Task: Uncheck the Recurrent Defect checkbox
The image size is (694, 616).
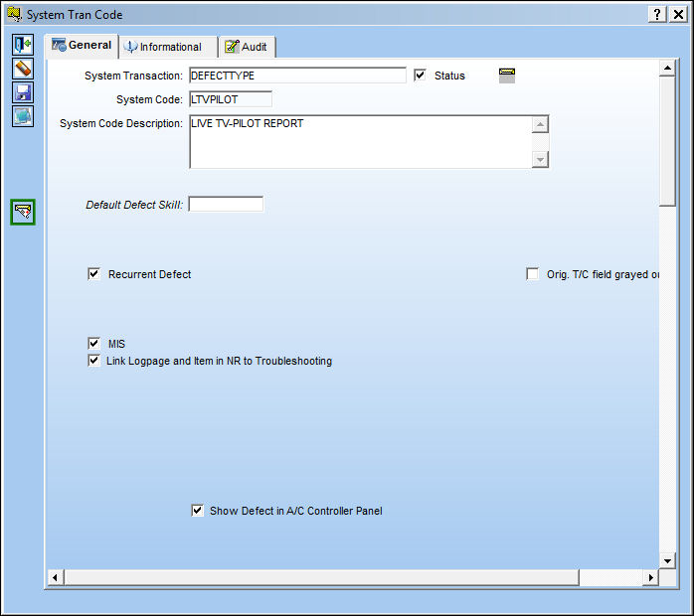Action: tap(93, 274)
